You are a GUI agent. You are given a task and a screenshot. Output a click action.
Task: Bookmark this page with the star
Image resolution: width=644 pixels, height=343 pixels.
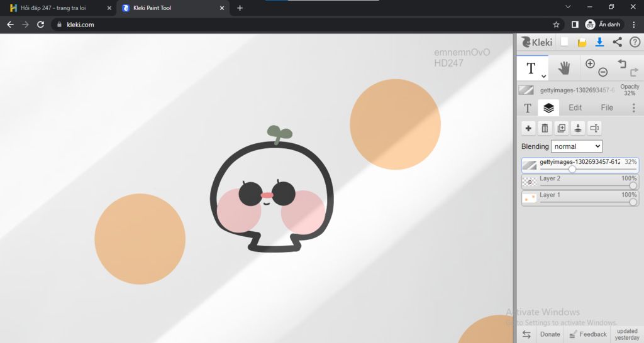pos(556,24)
